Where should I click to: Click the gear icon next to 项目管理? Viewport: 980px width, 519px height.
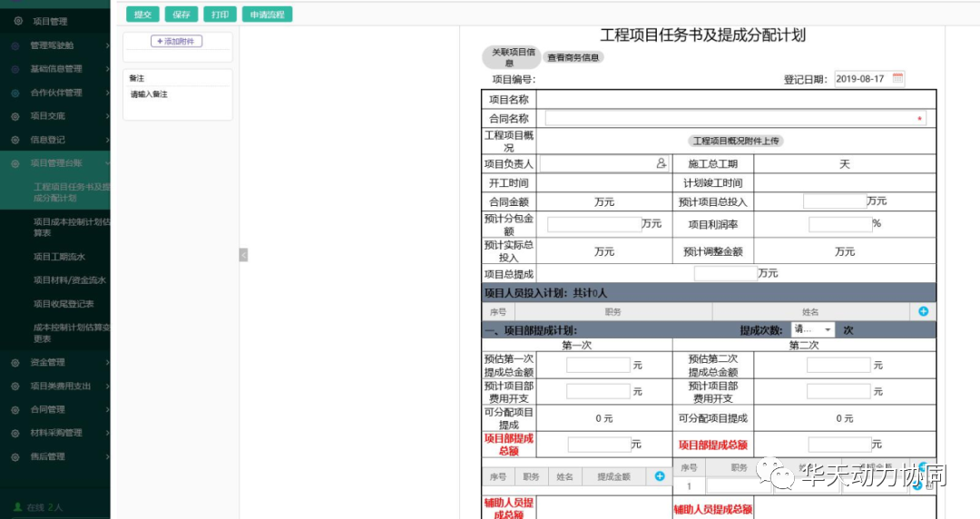click(18, 21)
